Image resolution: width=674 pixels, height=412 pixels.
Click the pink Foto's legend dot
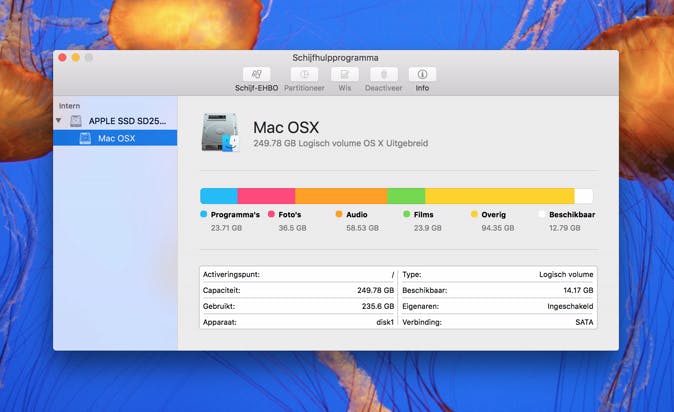click(271, 214)
